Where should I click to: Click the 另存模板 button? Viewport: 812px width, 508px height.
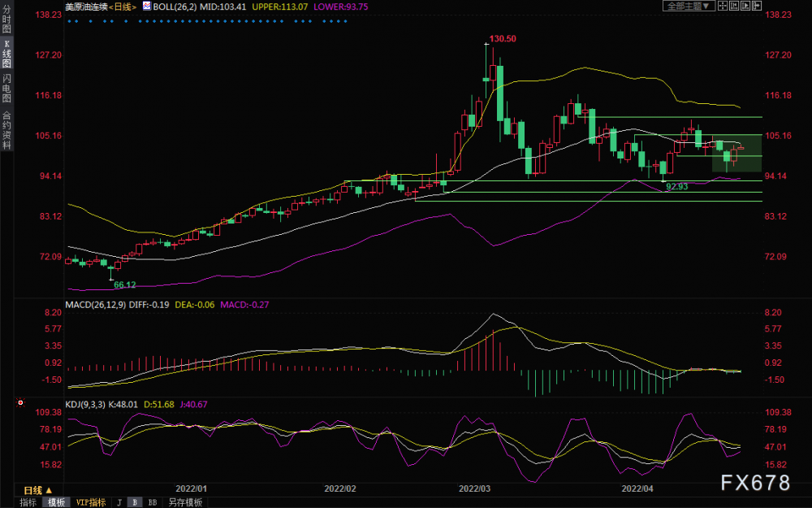185,502
